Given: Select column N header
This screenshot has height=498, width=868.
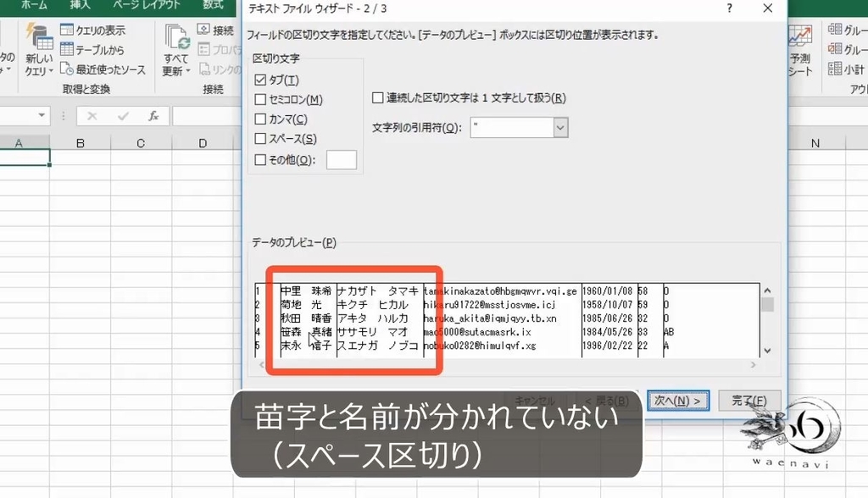Looking at the screenshot, I should tap(815, 143).
